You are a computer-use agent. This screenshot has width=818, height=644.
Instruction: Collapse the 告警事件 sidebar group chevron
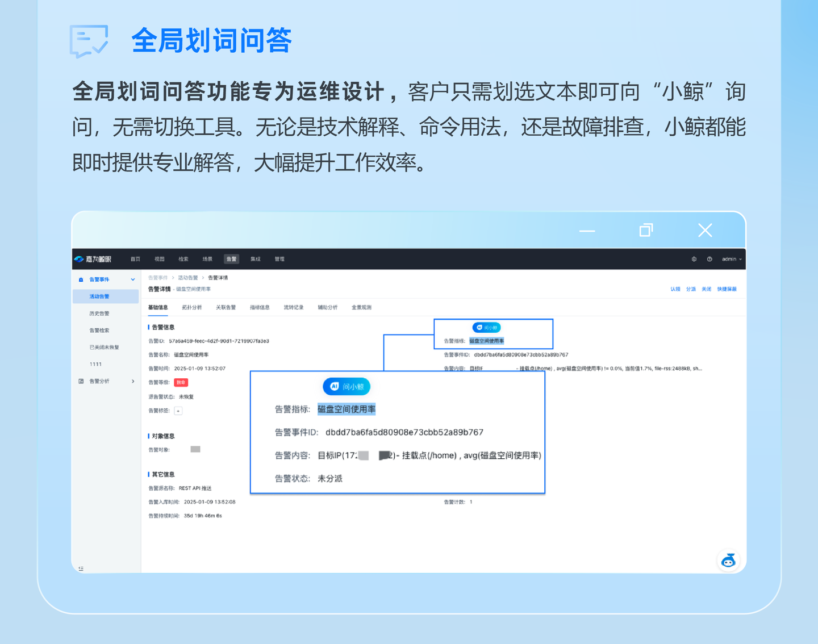click(x=133, y=279)
